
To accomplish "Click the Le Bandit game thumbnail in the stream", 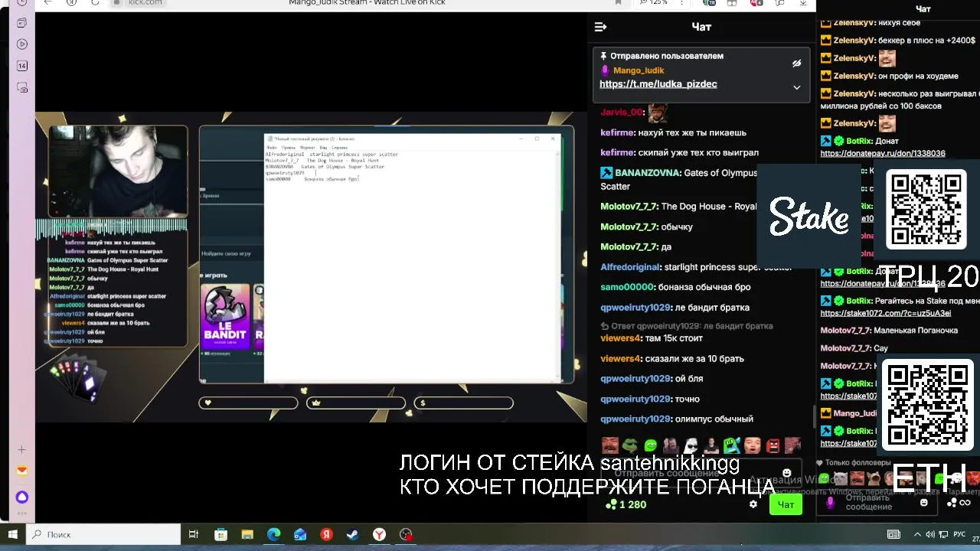I will coord(225,315).
